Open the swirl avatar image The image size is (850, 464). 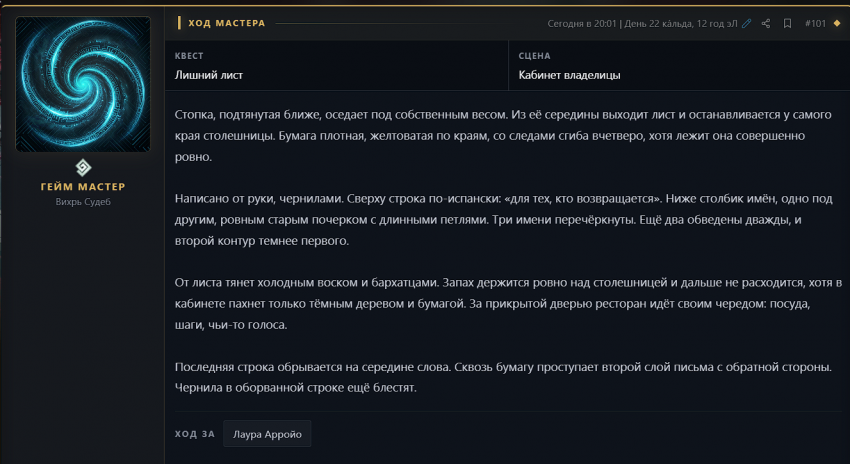[83, 84]
